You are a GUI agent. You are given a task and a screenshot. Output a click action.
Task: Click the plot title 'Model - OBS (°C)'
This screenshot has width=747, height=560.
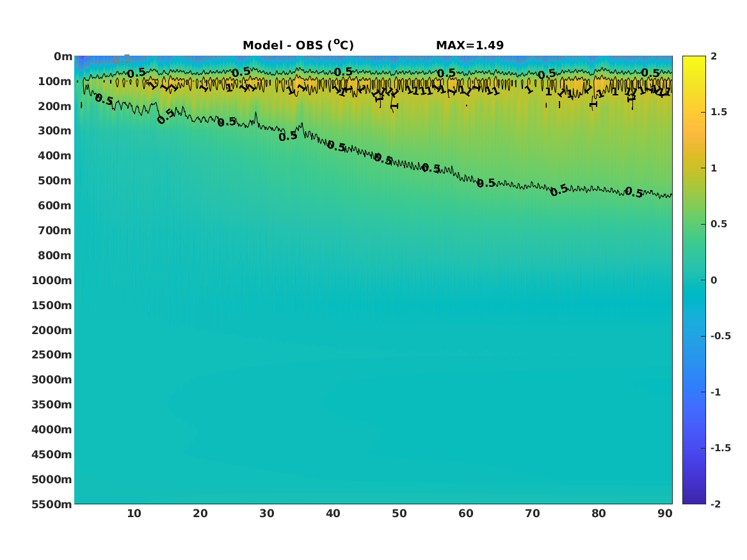298,45
